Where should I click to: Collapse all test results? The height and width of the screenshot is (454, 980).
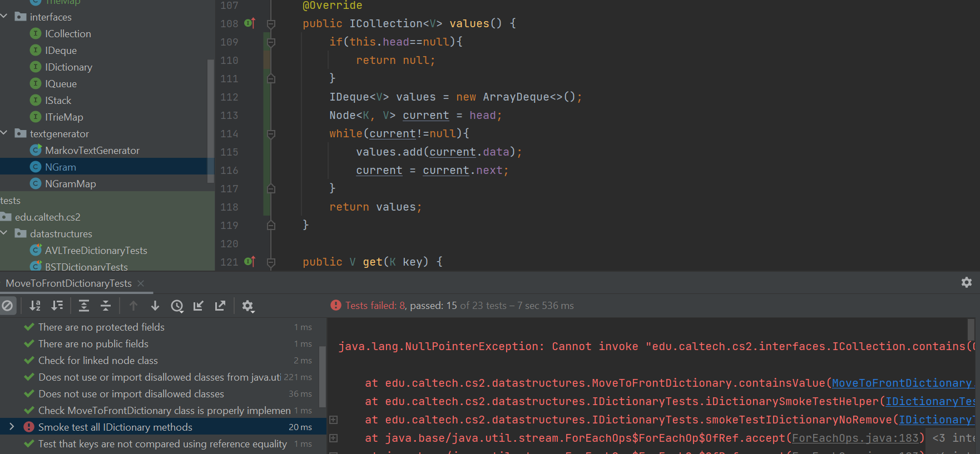(106, 306)
